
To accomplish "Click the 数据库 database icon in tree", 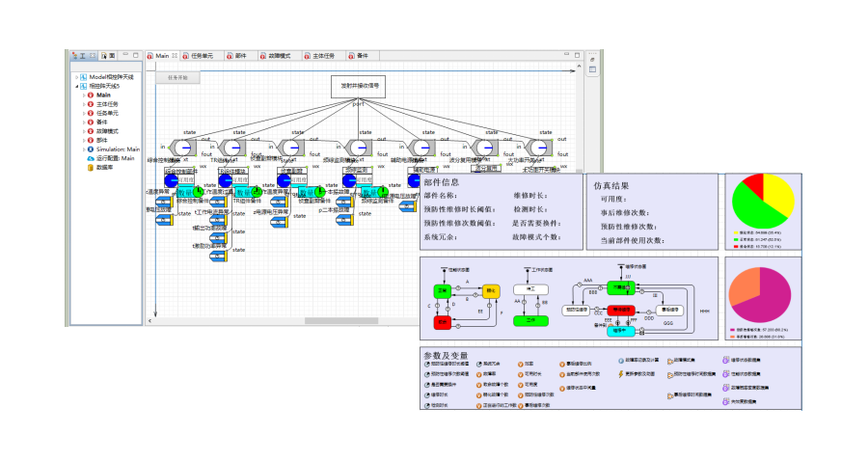I will [91, 167].
